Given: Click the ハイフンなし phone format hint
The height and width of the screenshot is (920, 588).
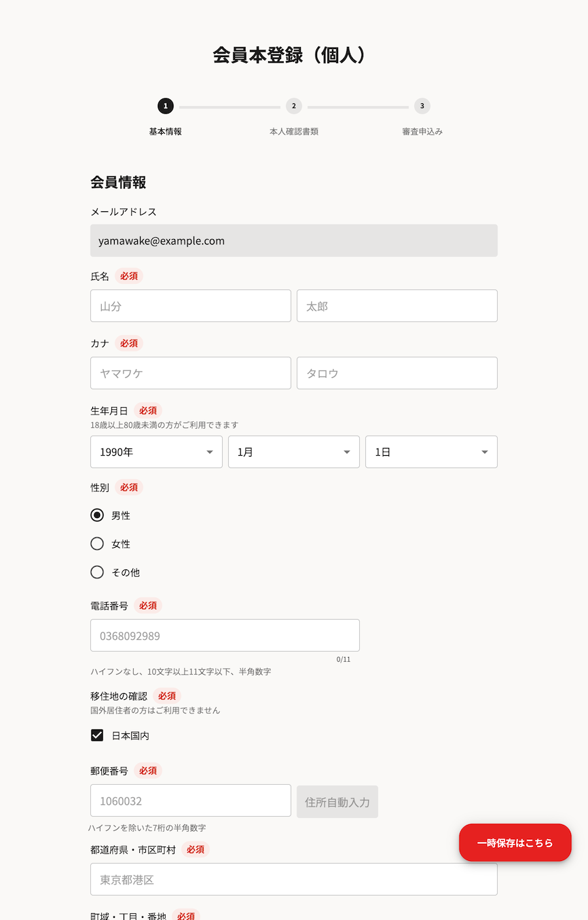Looking at the screenshot, I should click(x=181, y=671).
